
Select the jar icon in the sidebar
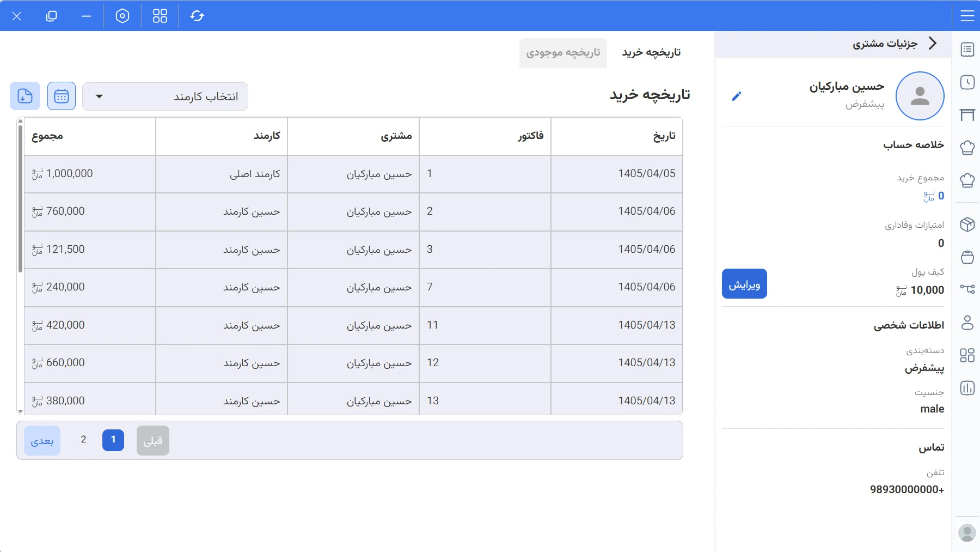click(x=967, y=257)
